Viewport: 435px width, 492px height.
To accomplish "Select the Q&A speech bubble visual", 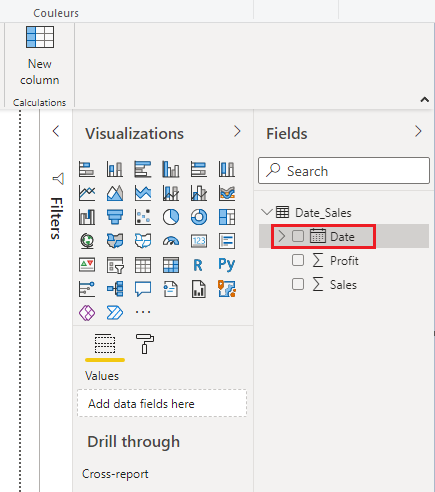I will 143,289.
